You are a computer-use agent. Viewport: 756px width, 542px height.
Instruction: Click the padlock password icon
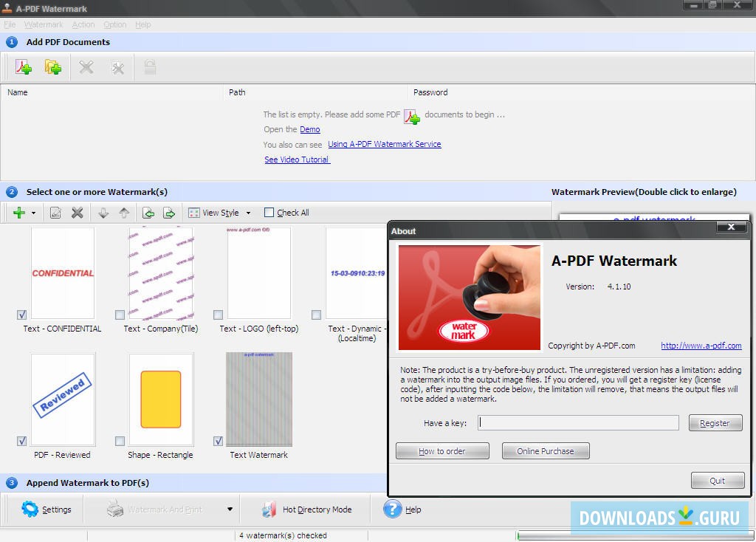(x=150, y=67)
